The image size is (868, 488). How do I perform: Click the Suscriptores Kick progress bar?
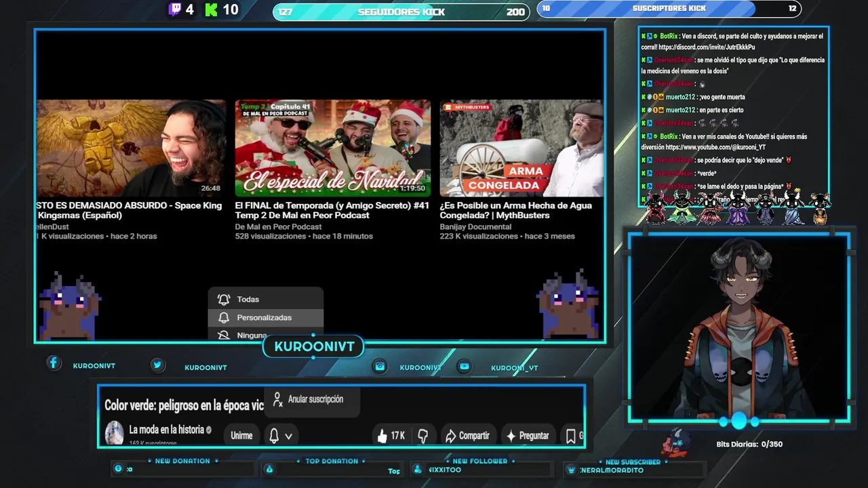pyautogui.click(x=669, y=9)
